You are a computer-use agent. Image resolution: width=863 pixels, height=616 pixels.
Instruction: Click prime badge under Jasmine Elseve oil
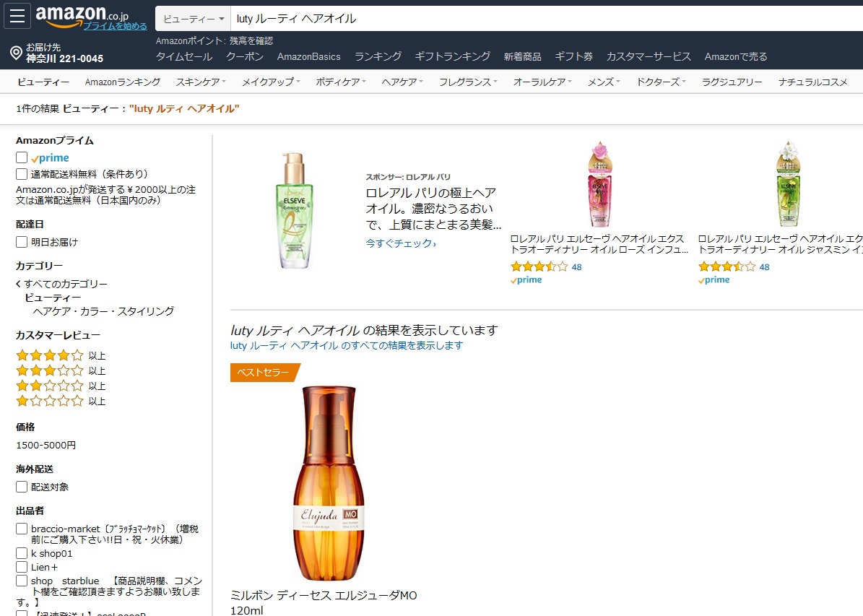714,279
